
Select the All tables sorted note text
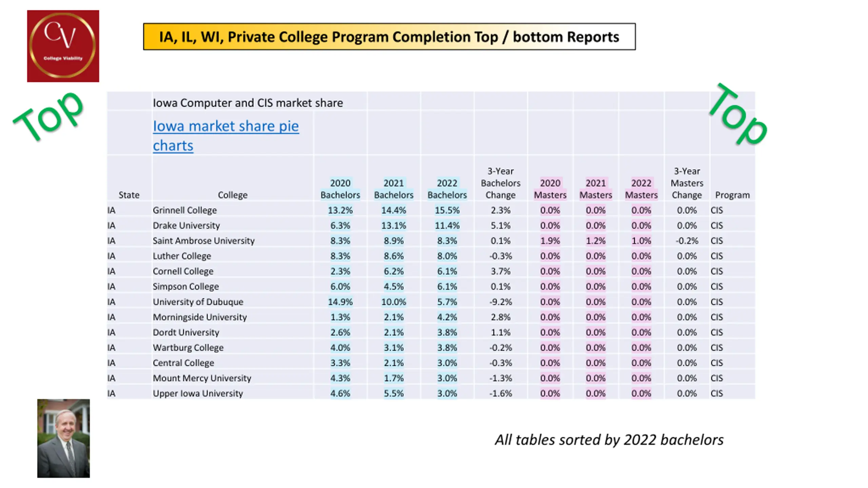click(x=609, y=440)
